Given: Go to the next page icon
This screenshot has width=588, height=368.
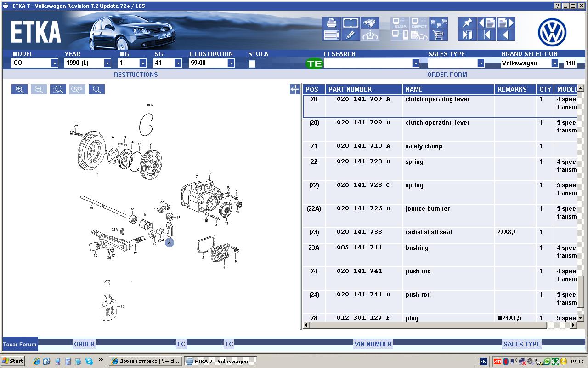Looking at the screenshot, I should tap(506, 23).
